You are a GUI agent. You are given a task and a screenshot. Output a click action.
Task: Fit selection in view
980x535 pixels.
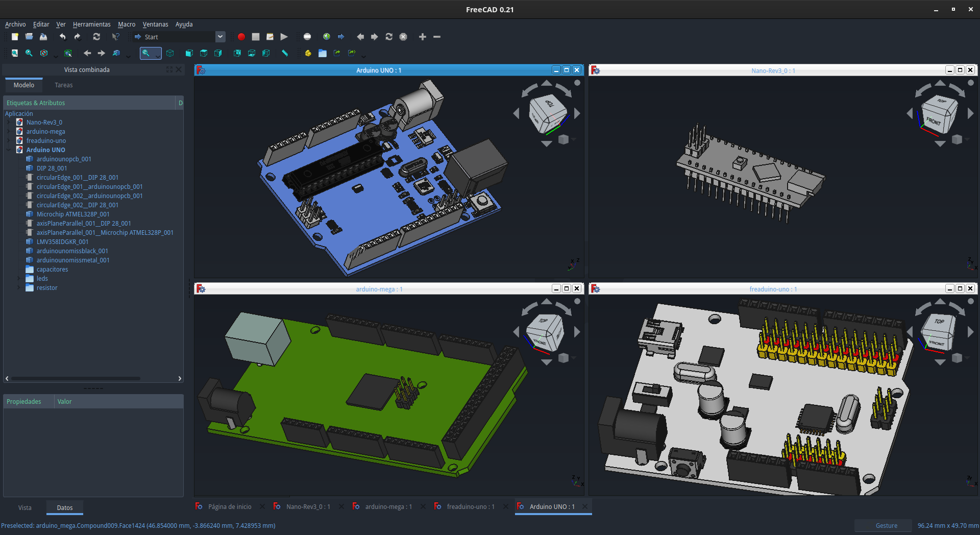click(x=29, y=53)
